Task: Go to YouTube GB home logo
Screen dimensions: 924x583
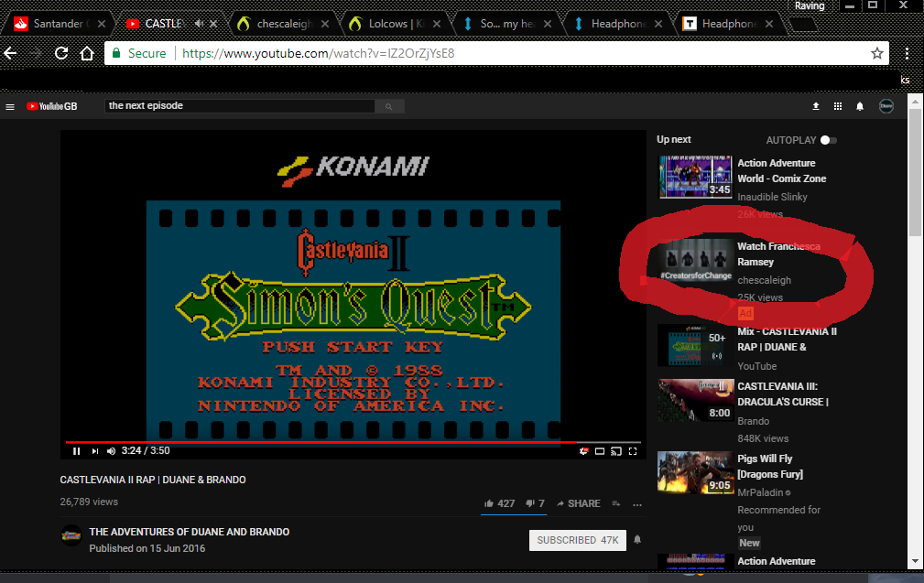Action: pos(52,106)
